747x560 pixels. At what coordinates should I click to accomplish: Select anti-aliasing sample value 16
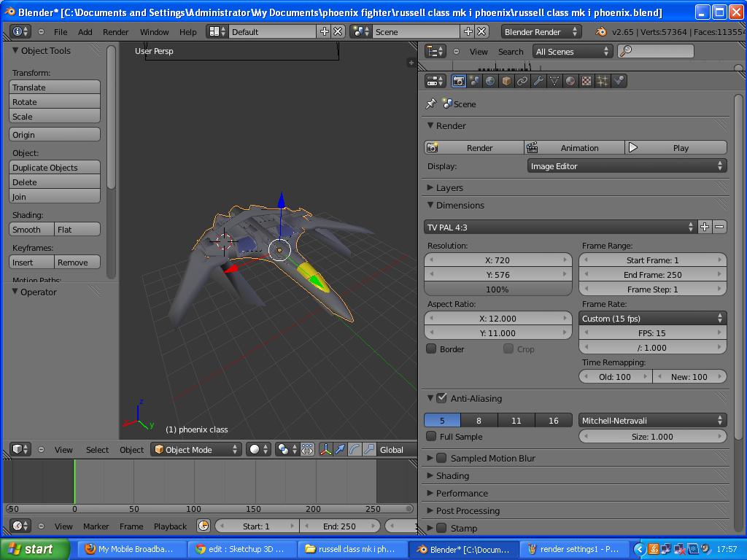[554, 420]
